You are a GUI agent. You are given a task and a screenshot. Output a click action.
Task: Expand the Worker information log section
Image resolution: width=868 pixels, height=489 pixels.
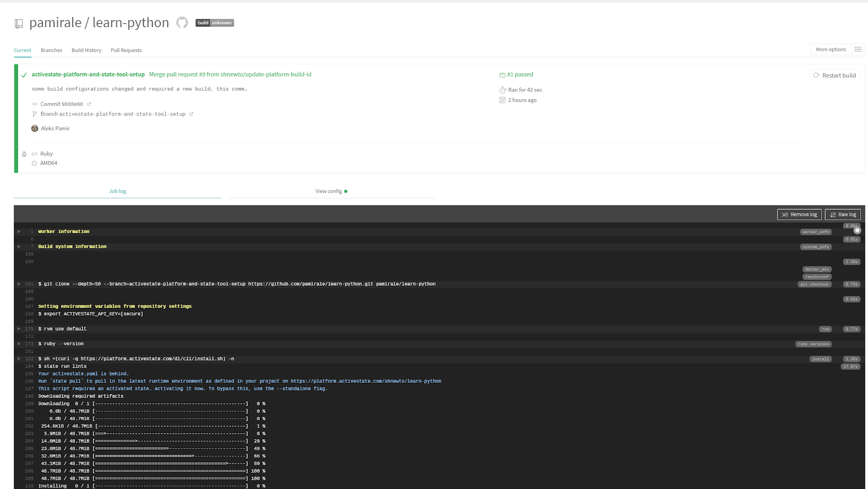coord(19,231)
